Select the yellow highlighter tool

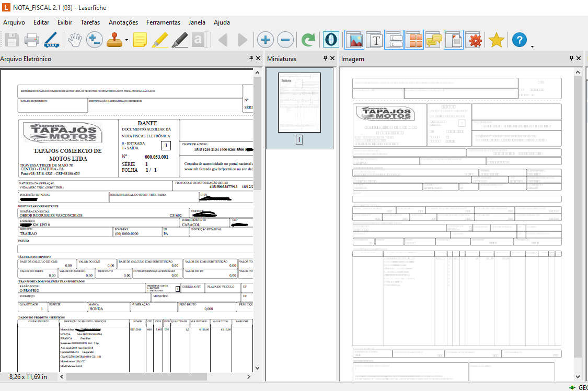160,40
